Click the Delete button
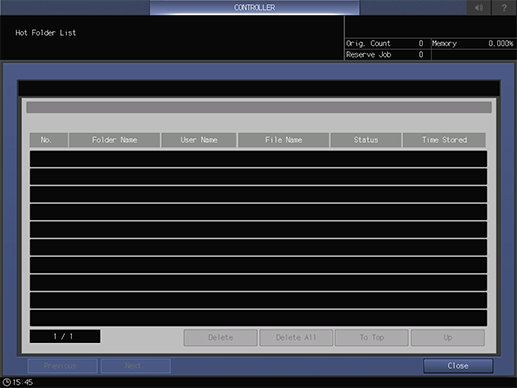 tap(220, 338)
